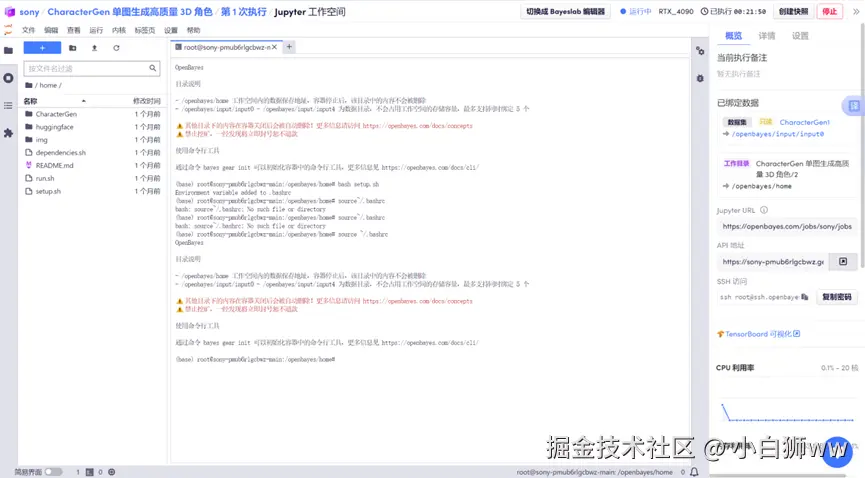The image size is (865, 478).
Task: Create a new folder in file browser
Action: click(x=73, y=48)
